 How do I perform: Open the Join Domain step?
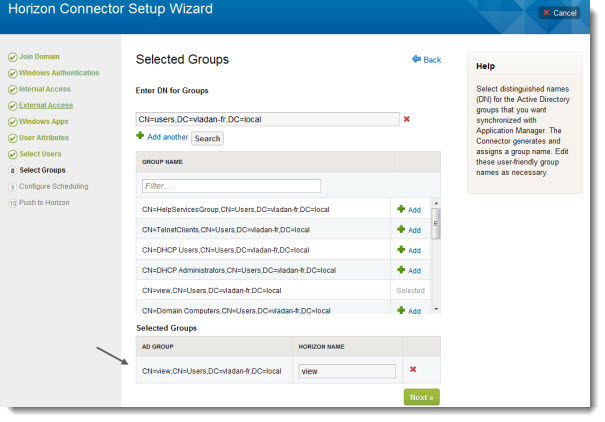[39, 57]
